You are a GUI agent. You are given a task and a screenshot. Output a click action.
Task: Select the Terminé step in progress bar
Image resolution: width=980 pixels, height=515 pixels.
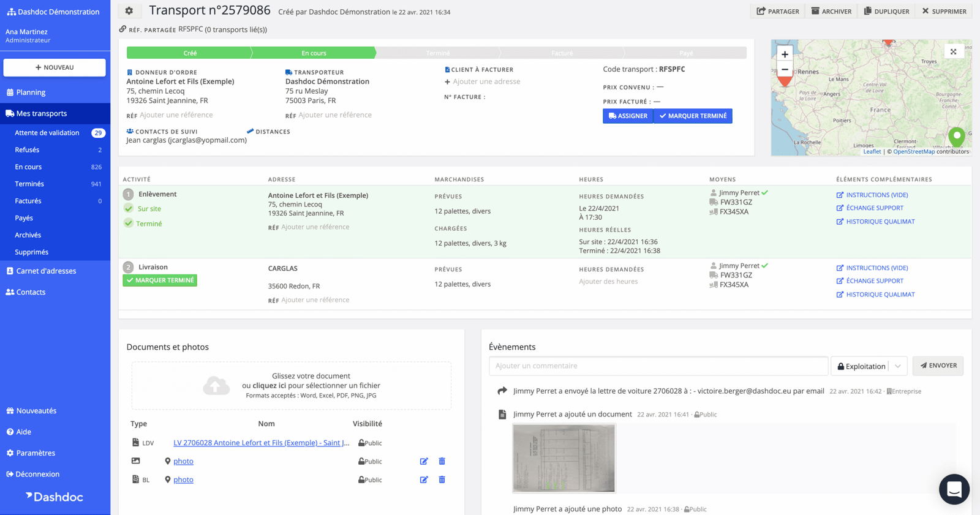[437, 53]
